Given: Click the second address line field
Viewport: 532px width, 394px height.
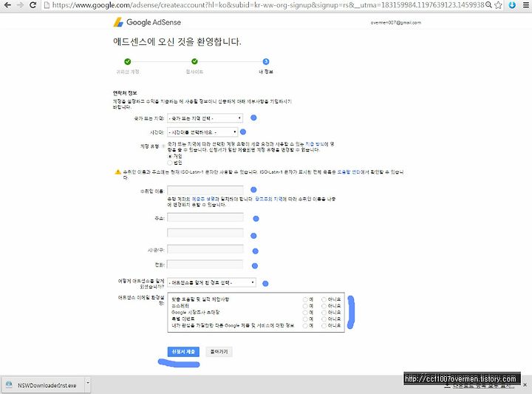Looking at the screenshot, I should pos(205,233).
